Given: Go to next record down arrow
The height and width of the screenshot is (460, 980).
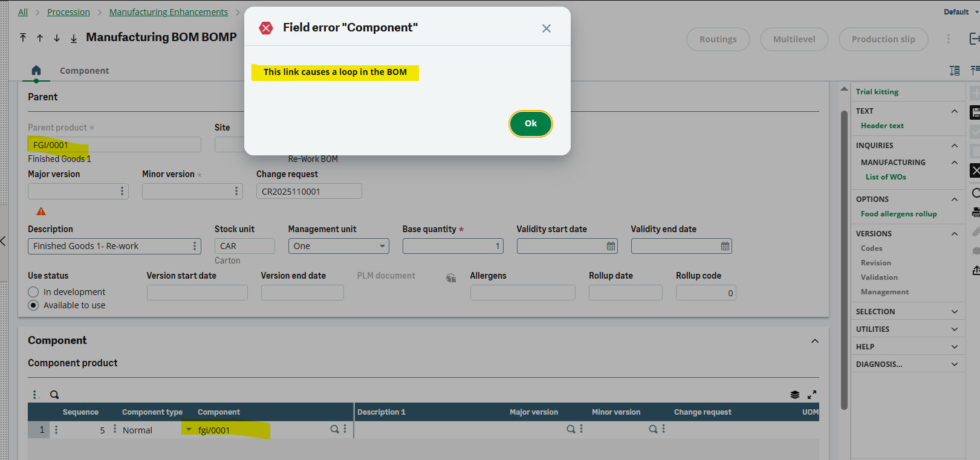Looking at the screenshot, I should click(x=57, y=37).
